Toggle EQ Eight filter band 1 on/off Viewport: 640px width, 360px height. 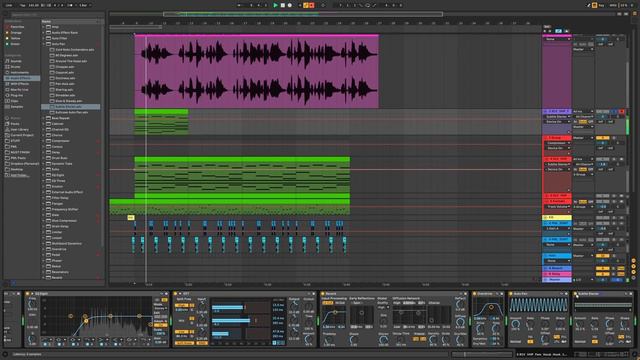[x=45, y=345]
